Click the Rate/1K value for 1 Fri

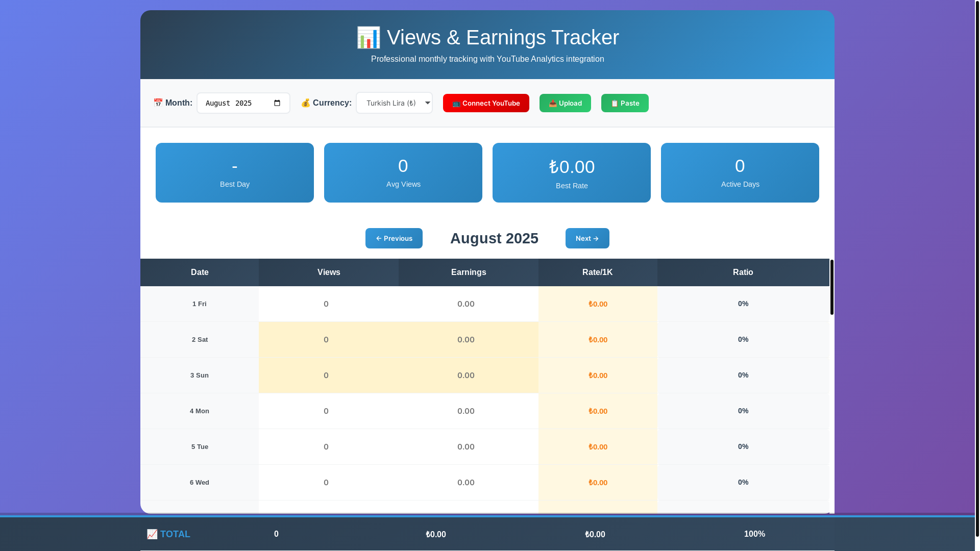pyautogui.click(x=598, y=304)
